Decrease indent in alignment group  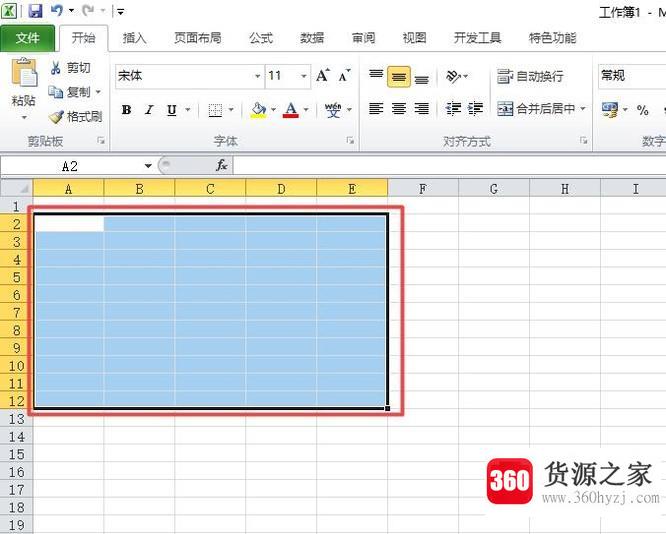(x=453, y=109)
